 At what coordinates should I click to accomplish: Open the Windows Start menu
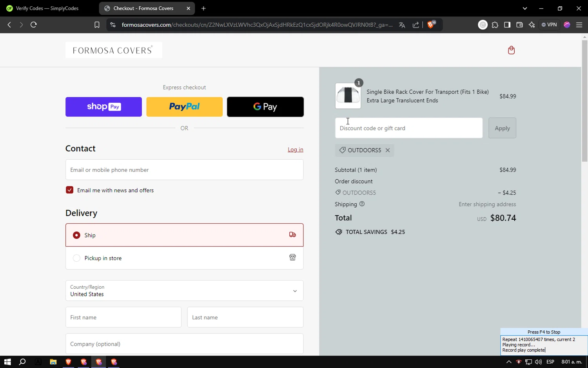point(7,362)
